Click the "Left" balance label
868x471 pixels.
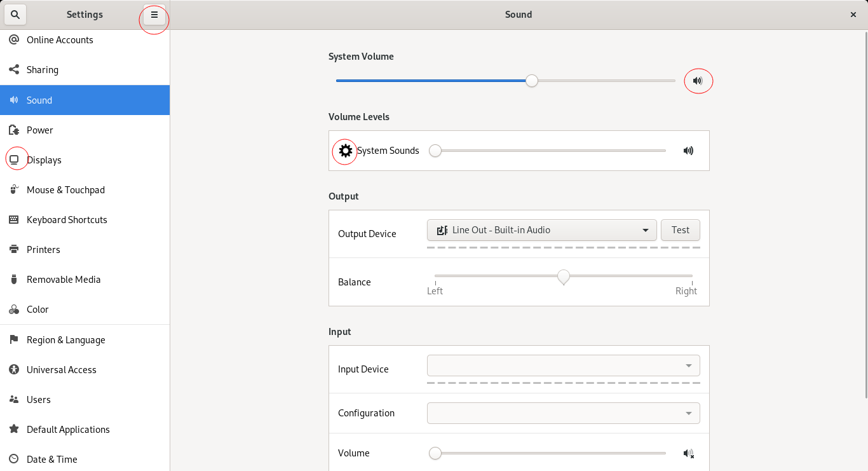(435, 291)
